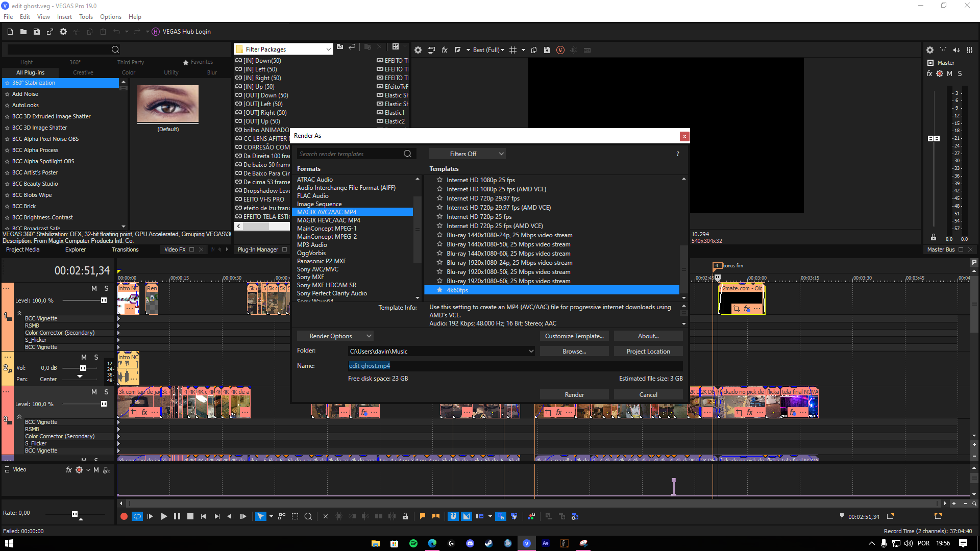
Task: Expand the Render Options section
Action: point(335,336)
